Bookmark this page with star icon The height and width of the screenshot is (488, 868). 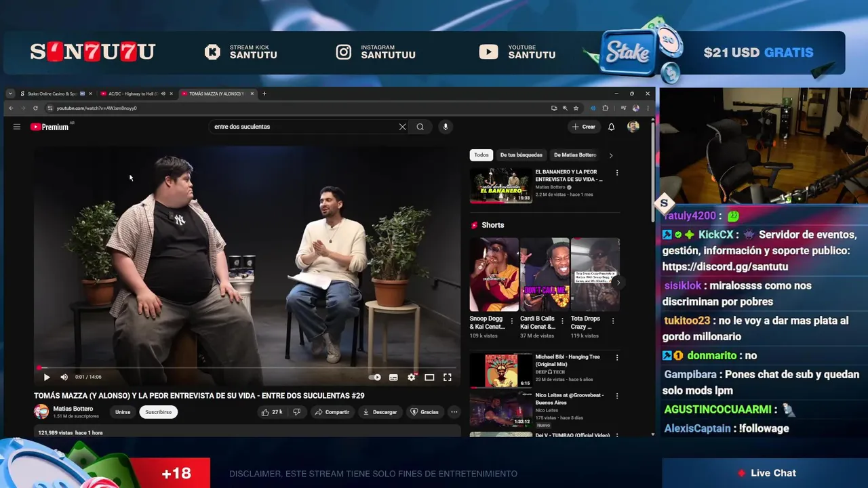[576, 108]
